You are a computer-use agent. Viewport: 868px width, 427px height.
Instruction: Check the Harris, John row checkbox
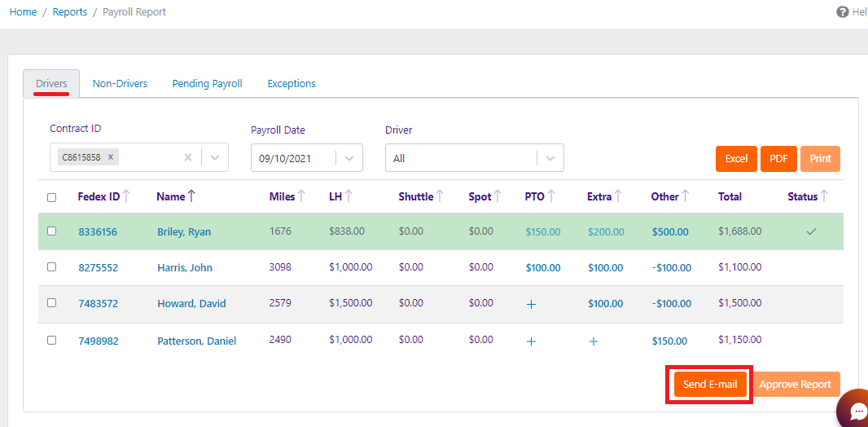[x=51, y=267]
